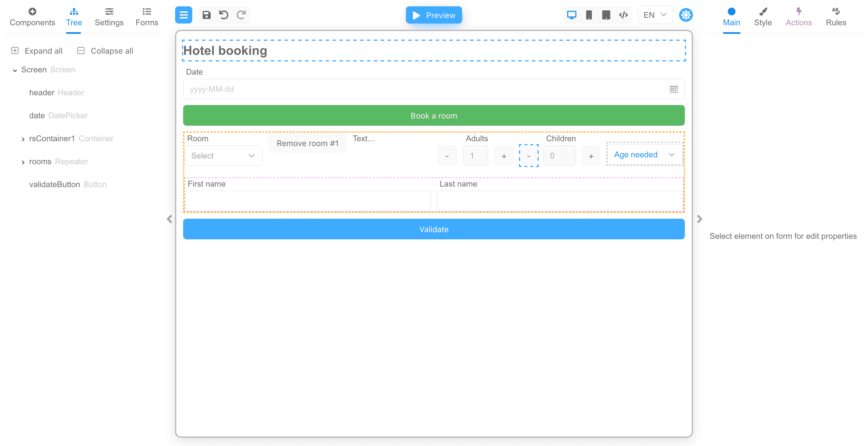Screen dimensions: 868x446
Task: Click the calendar icon in Date field
Action: (674, 89)
